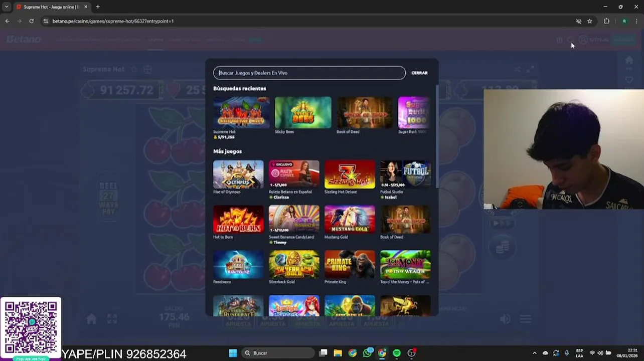The image size is (644, 361).
Task: Open the Rise of Olympus game
Action: click(x=238, y=174)
